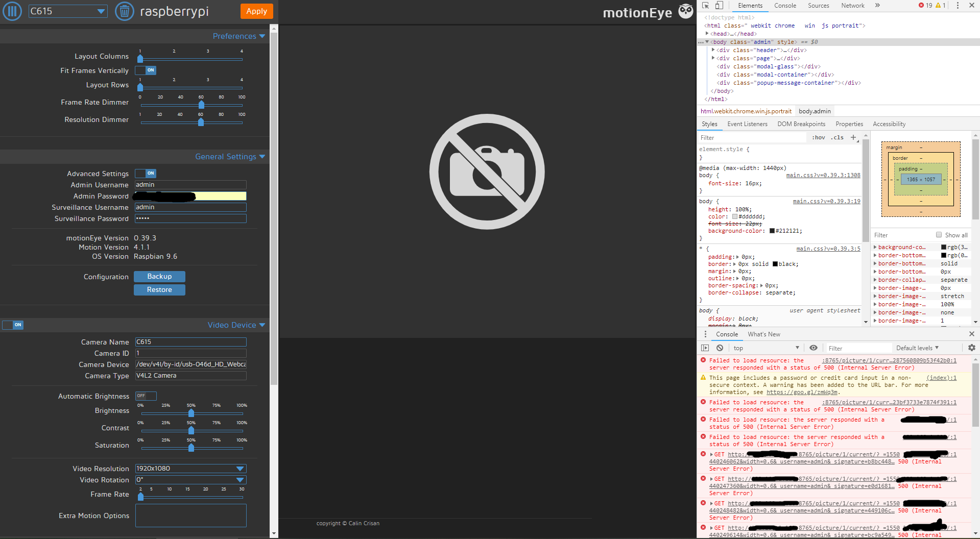Turn off Fit Frames Vertically
Image resolution: width=980 pixels, height=539 pixels.
(146, 70)
